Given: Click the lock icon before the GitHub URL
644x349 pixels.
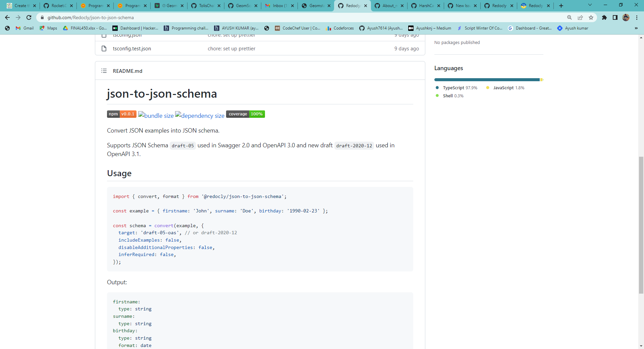Looking at the screenshot, I should click(x=42, y=17).
